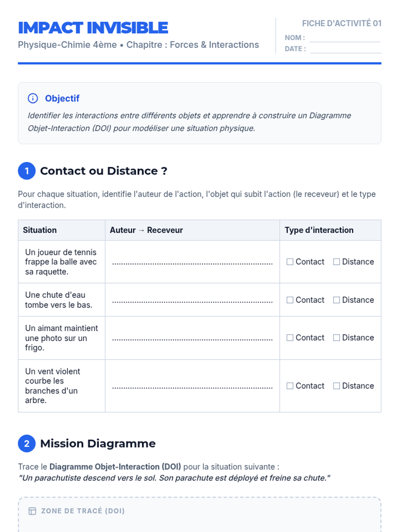
Task: Click the Auteur → Receveur column header
Action: tap(146, 230)
